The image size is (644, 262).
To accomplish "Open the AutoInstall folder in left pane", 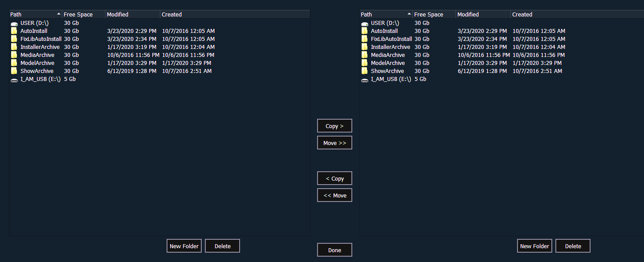I will click(x=33, y=31).
